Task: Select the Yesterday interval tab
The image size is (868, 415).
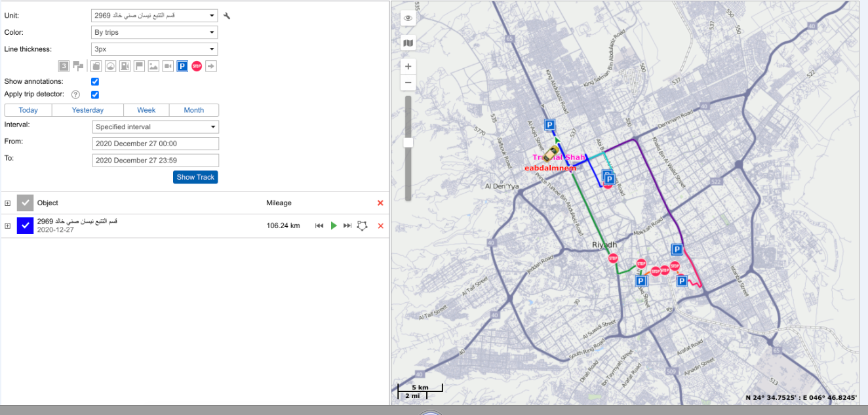Action: click(87, 110)
